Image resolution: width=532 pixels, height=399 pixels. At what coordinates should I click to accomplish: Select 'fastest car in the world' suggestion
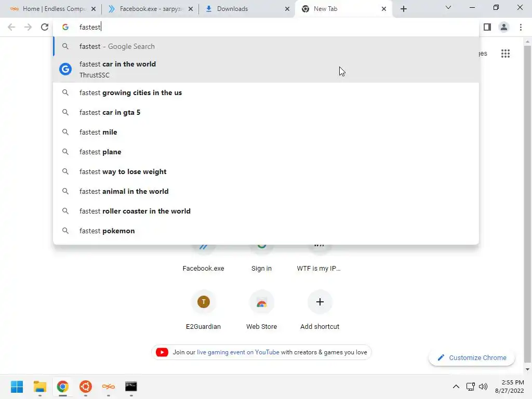[266, 69]
